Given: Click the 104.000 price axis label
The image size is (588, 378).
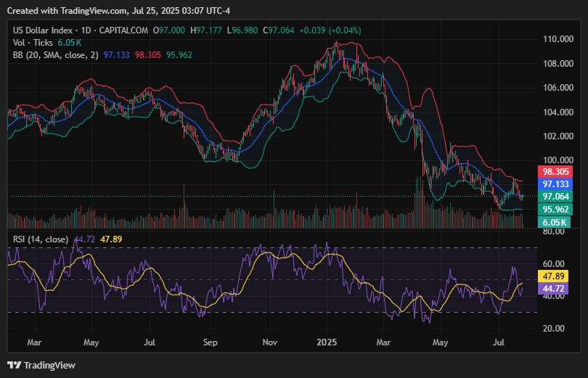Looking at the screenshot, I should pyautogui.click(x=558, y=112).
